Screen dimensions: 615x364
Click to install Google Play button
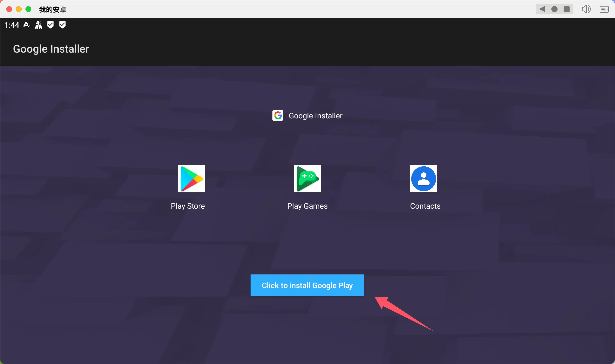pyautogui.click(x=307, y=285)
